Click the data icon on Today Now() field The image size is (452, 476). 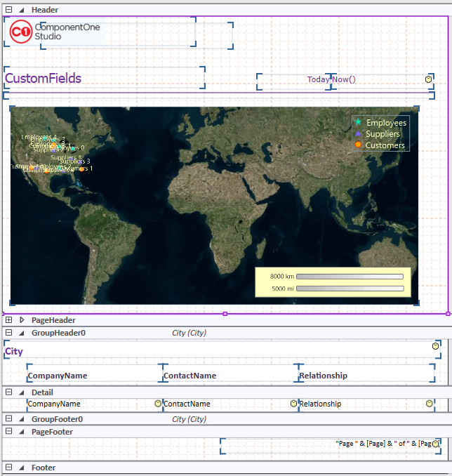point(428,79)
